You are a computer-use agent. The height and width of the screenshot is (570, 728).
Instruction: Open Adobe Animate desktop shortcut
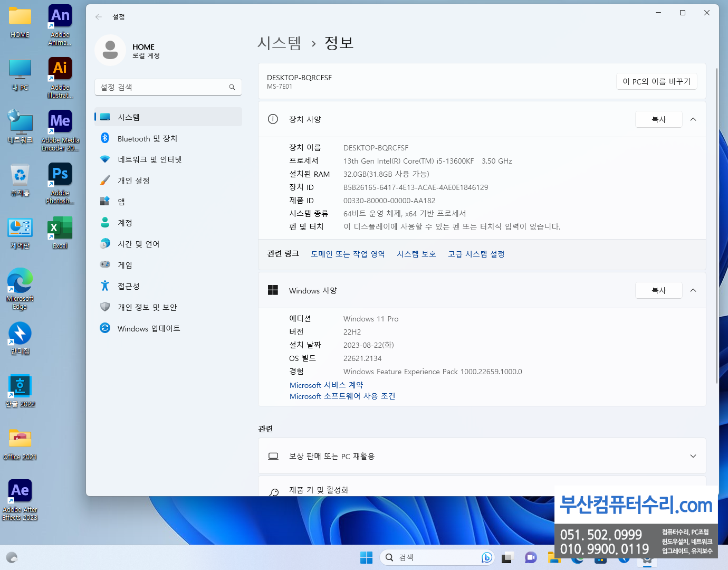(60, 25)
